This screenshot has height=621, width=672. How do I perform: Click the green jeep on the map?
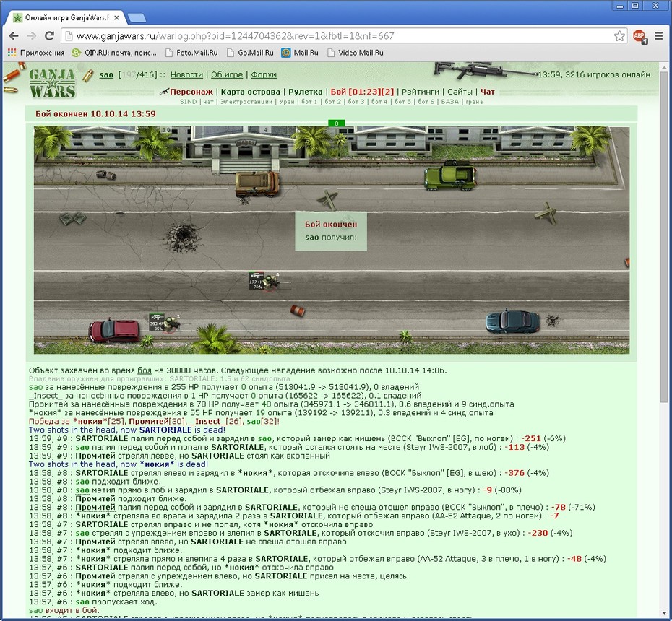(450, 175)
